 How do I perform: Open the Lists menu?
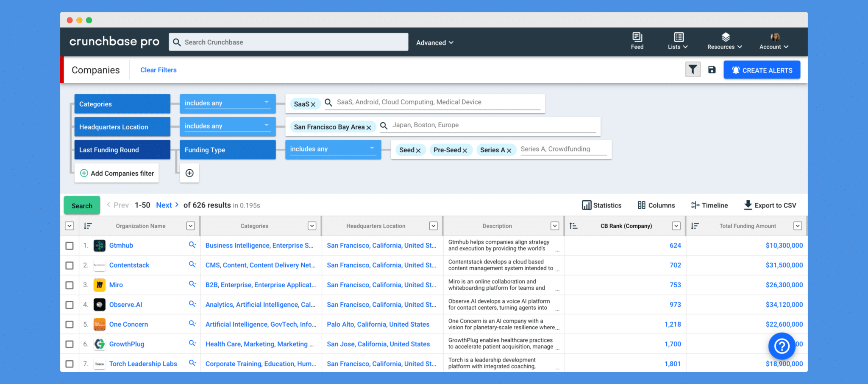coord(678,41)
